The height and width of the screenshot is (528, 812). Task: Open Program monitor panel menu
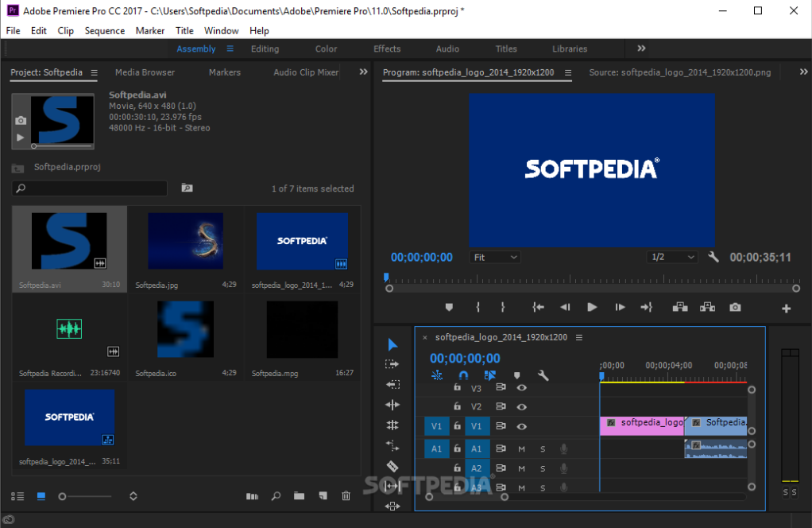[x=567, y=72]
